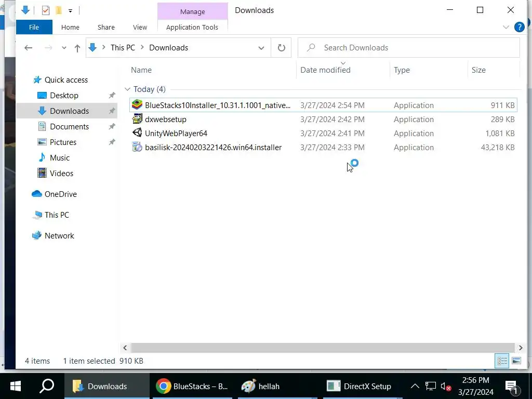This screenshot has height=399, width=532.
Task: Refresh the Downloads folder
Action: (x=281, y=48)
